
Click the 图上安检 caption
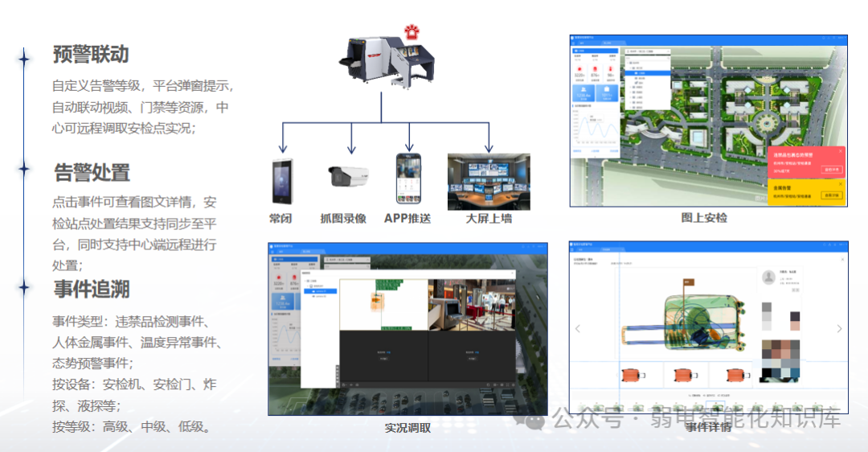704,218
